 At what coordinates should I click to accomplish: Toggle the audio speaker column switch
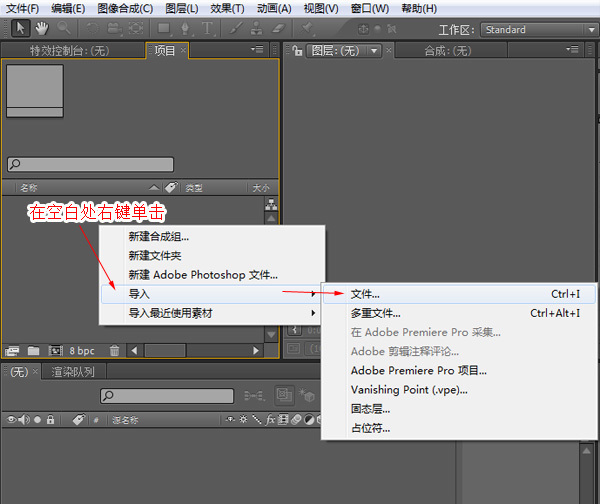[24, 420]
